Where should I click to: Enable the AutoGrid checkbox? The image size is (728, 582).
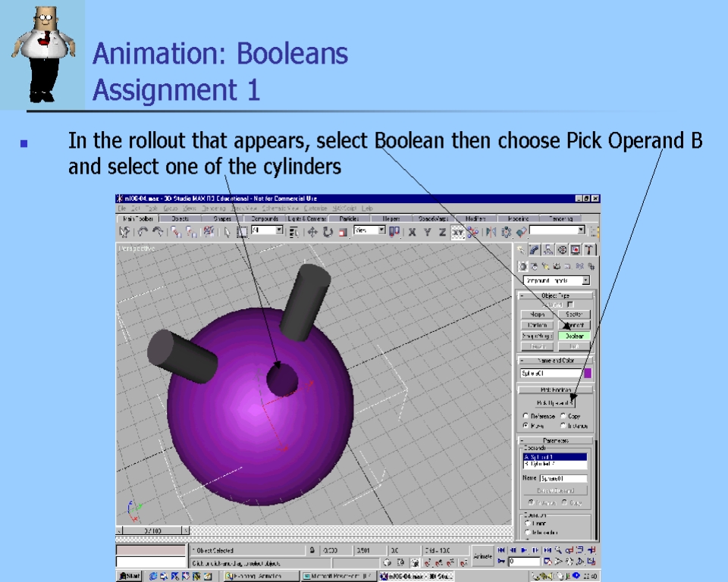pyautogui.click(x=570, y=305)
